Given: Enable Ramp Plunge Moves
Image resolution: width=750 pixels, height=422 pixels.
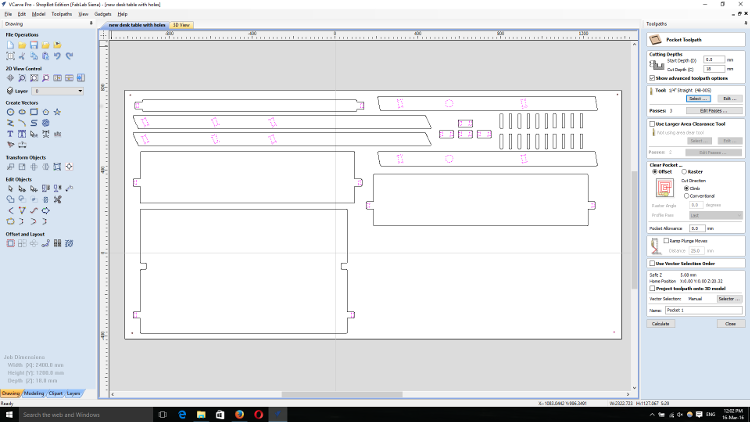Looking at the screenshot, I should coord(666,241).
